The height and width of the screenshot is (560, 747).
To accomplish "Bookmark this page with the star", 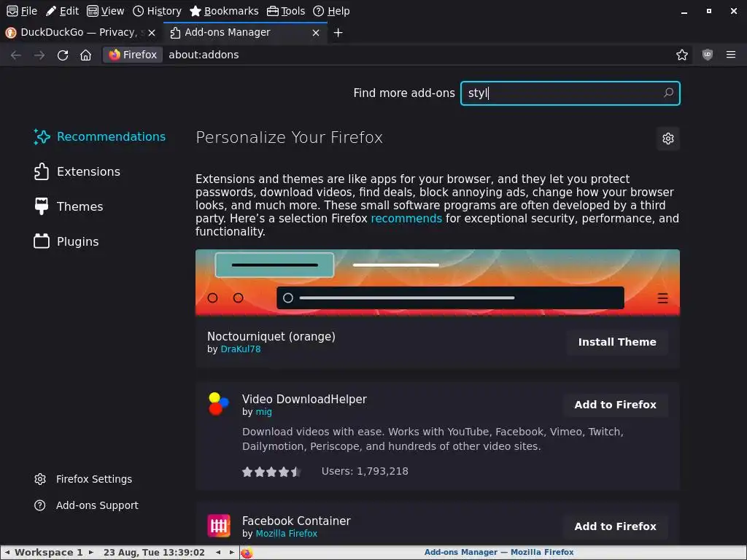I will pos(682,55).
